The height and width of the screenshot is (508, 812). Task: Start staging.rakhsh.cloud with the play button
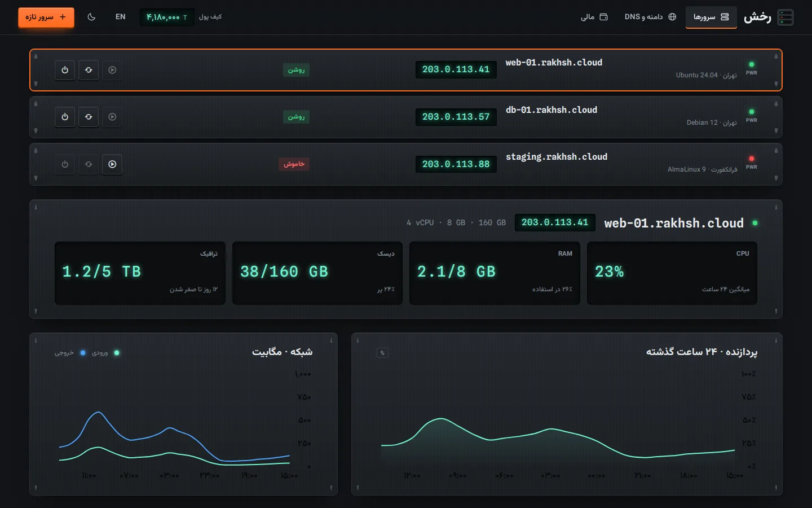[x=112, y=164]
